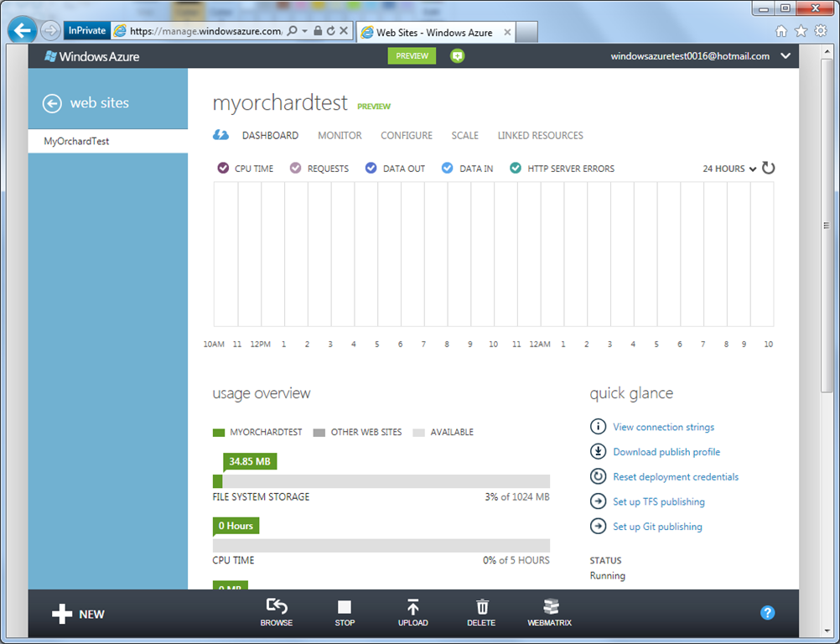Open the address bar search dropdown arrow
840x644 pixels.
pos(305,31)
